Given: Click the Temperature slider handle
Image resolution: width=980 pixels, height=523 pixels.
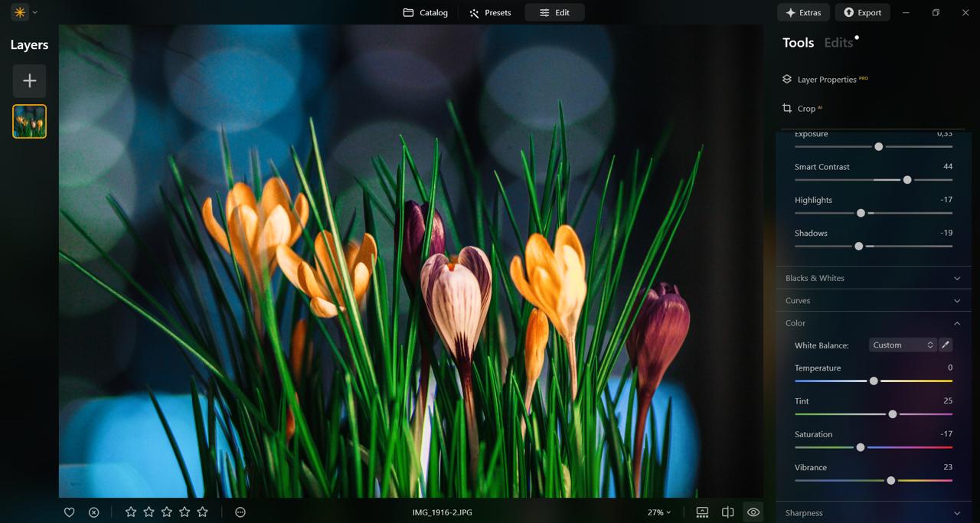Looking at the screenshot, I should [x=874, y=381].
